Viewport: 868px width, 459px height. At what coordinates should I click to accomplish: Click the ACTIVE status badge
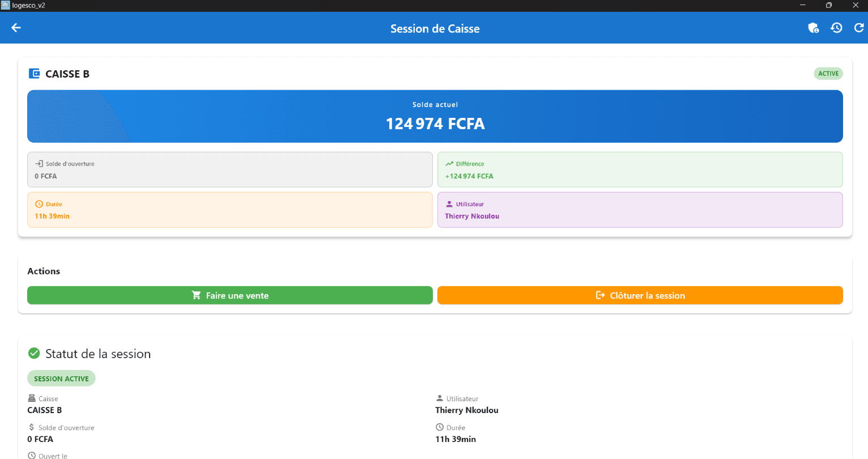828,74
